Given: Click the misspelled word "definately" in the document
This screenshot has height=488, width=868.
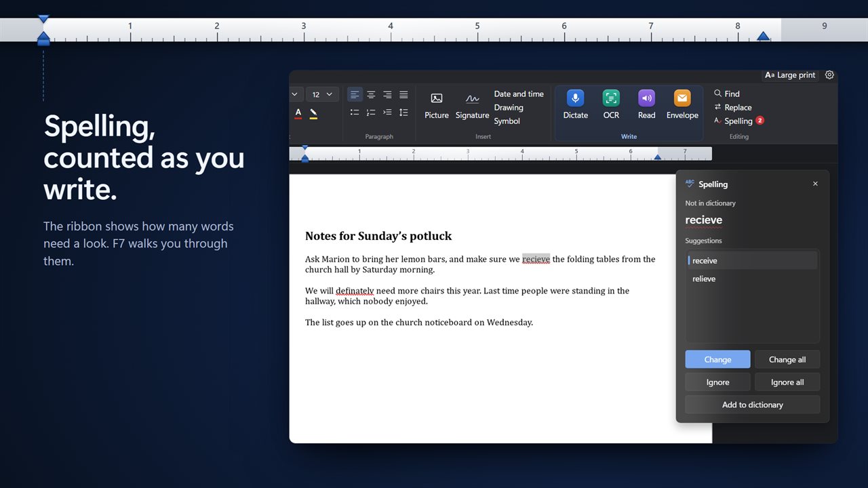Looking at the screenshot, I should [355, 291].
